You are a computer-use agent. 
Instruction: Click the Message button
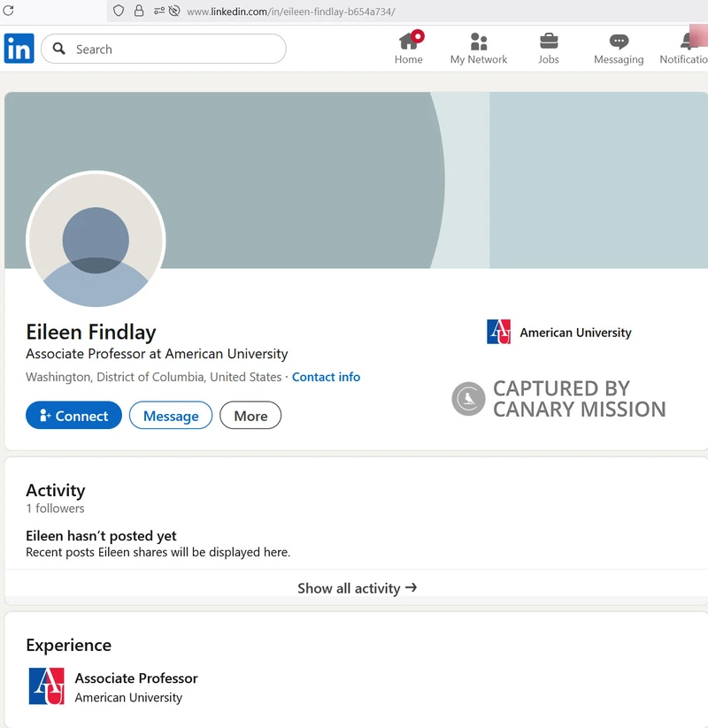pos(171,416)
